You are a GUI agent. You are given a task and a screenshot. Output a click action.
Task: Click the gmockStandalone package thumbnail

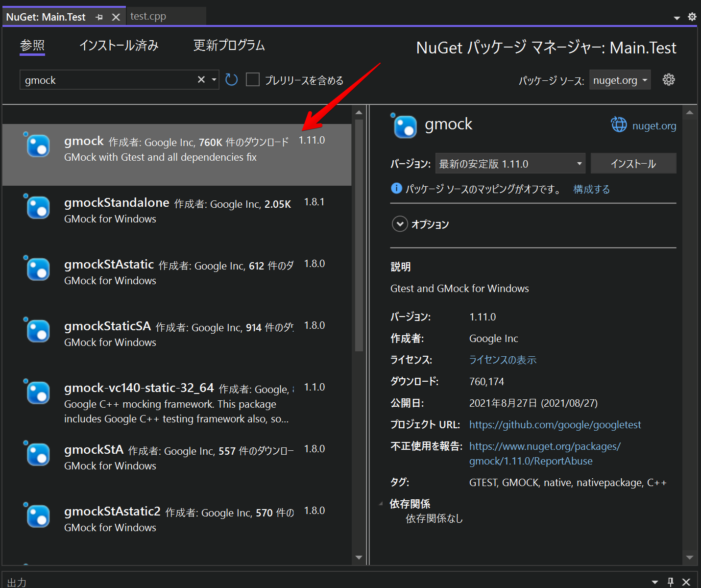[x=38, y=207]
